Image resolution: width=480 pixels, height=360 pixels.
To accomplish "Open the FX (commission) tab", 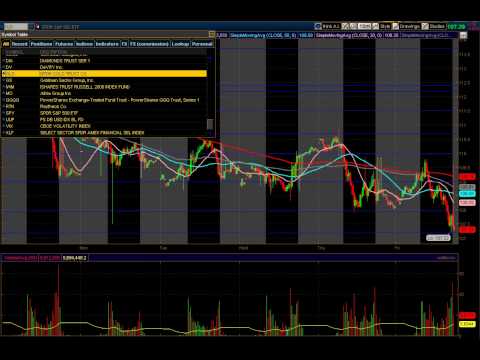I will 150,44.
